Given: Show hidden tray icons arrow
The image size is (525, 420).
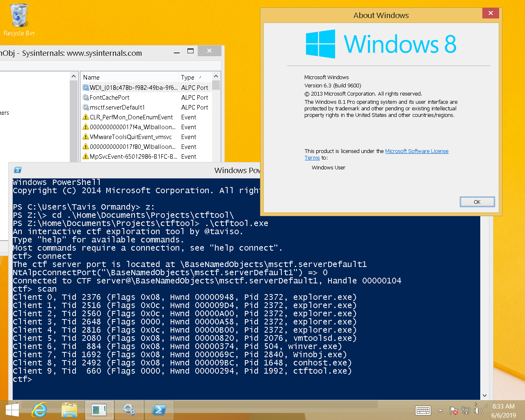Looking at the screenshot, I should (x=441, y=411).
